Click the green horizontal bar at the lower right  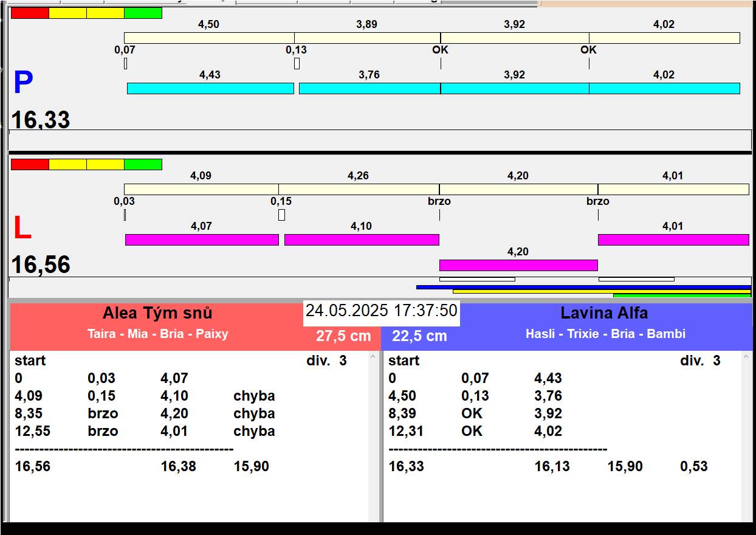pos(682,295)
